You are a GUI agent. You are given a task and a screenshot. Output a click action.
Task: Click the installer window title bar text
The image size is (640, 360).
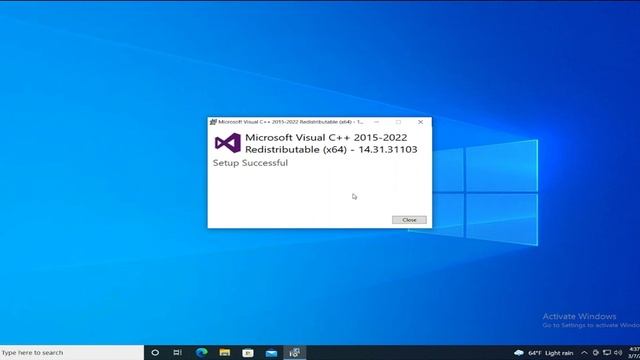[x=291, y=122]
